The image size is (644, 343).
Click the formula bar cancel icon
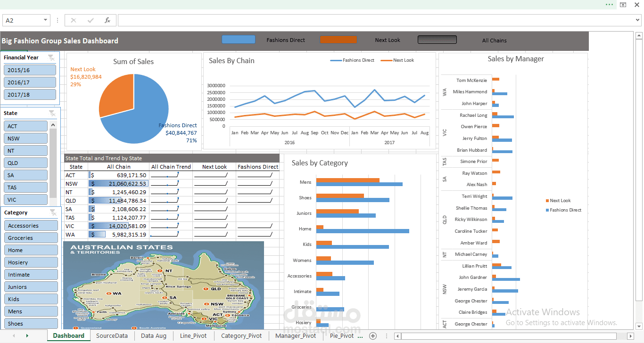(x=73, y=20)
